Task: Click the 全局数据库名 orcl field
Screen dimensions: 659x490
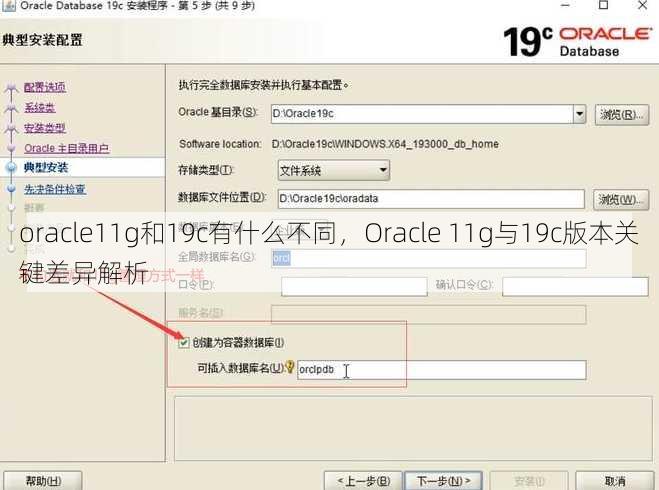Action: [429, 258]
